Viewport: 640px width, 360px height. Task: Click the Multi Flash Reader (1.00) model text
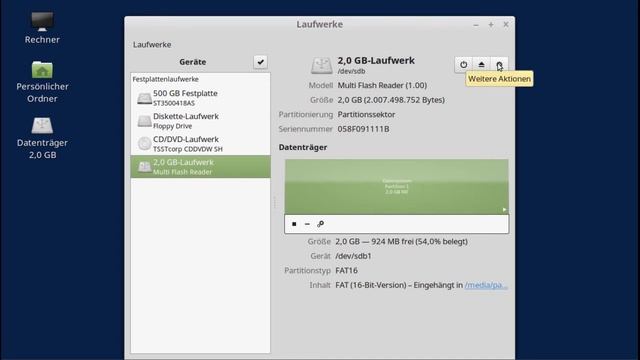[x=382, y=85]
